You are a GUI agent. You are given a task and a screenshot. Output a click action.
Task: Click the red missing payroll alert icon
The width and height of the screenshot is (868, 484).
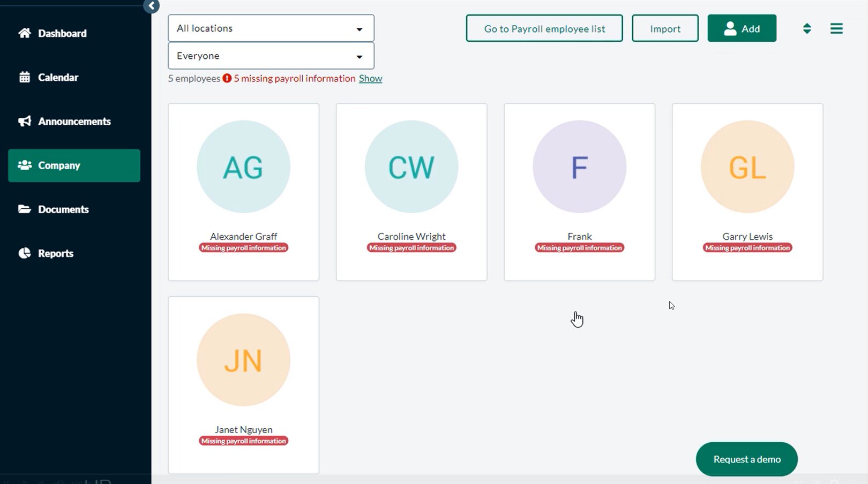point(227,78)
